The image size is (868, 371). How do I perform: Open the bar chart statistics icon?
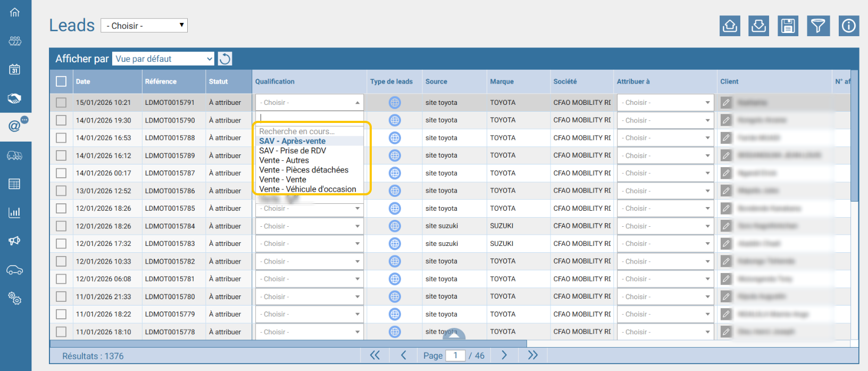[x=15, y=212]
